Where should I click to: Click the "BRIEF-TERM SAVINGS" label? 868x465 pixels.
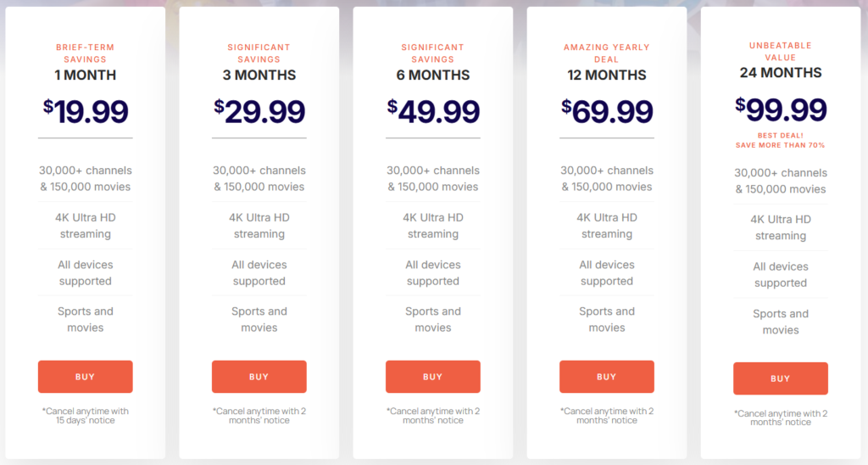tap(85, 53)
